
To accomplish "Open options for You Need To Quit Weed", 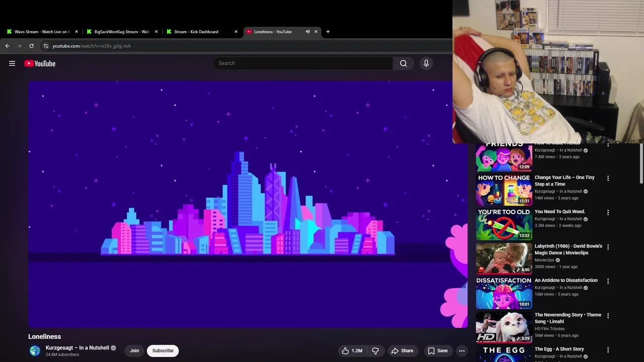I will pos(608,213).
